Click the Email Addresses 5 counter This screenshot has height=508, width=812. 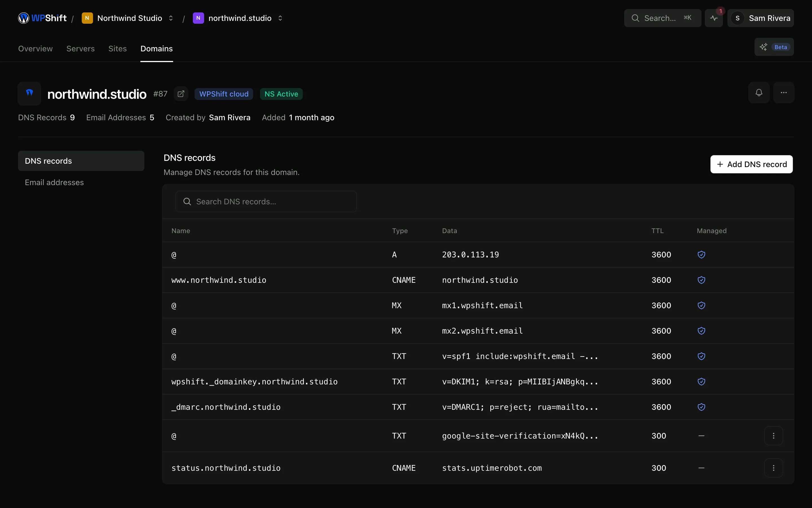tap(120, 118)
